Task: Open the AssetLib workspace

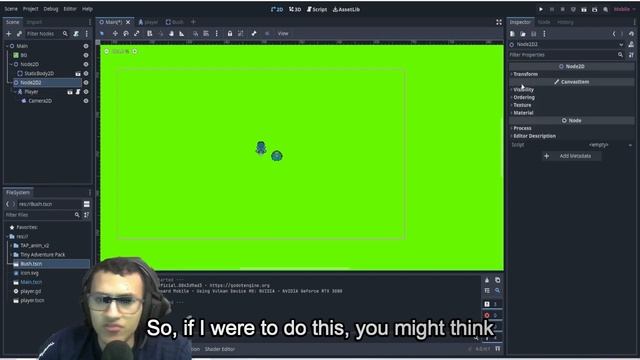Action: point(346,9)
